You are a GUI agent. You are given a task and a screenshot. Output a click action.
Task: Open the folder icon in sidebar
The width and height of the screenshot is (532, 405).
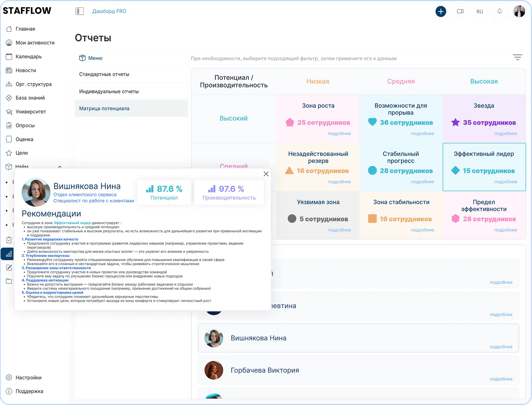pos(9,281)
